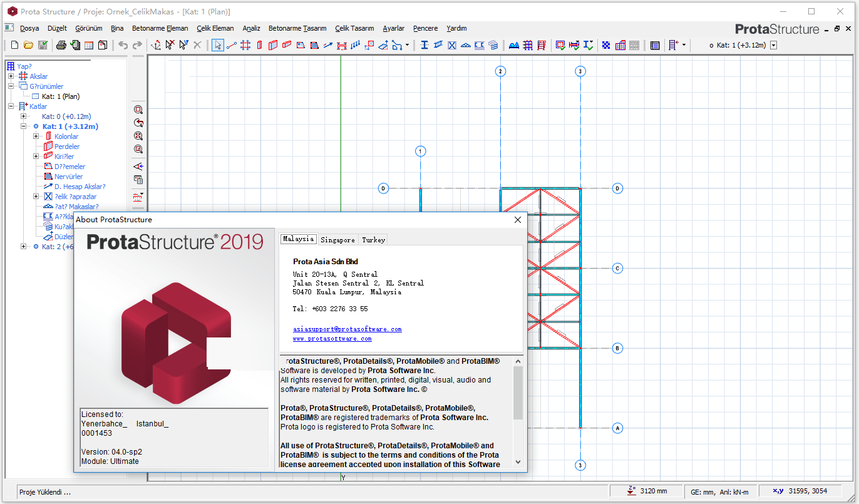Open the Betonarme Eleman menu

point(160,28)
